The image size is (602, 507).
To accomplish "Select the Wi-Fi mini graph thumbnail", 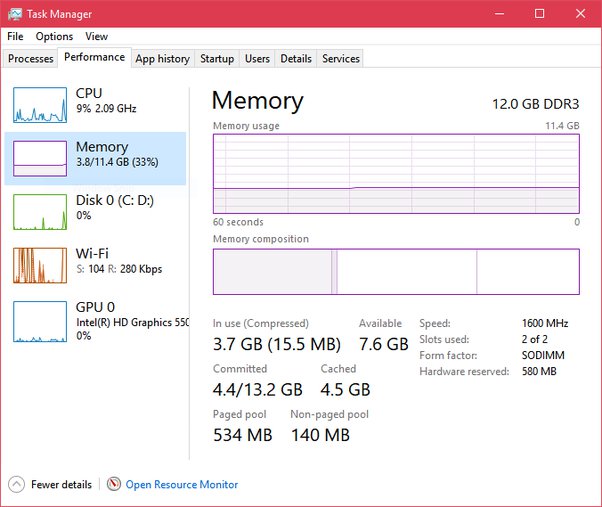I will click(x=40, y=266).
